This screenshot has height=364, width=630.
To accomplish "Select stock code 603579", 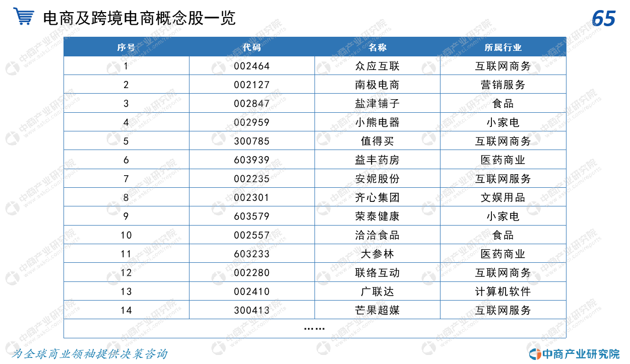I will point(251,216).
